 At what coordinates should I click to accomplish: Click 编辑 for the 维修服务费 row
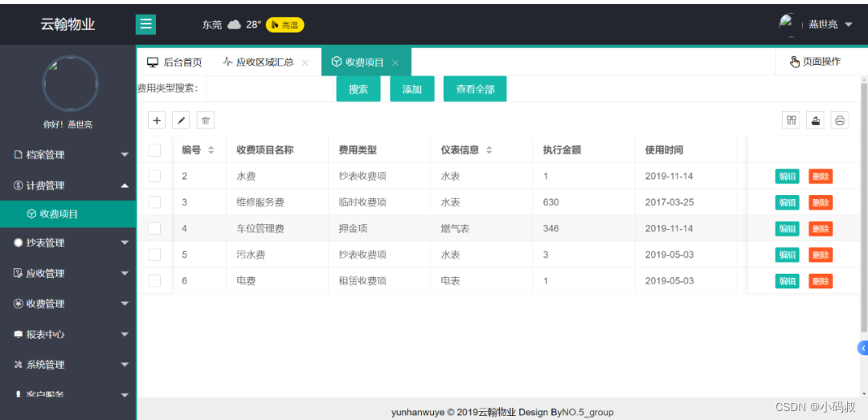[x=787, y=202]
